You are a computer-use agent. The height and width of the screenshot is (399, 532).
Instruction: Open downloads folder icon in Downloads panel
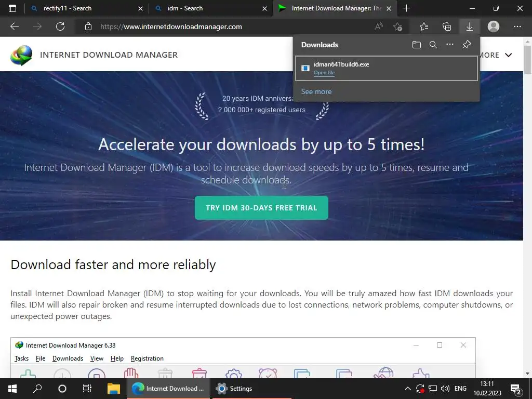click(417, 45)
